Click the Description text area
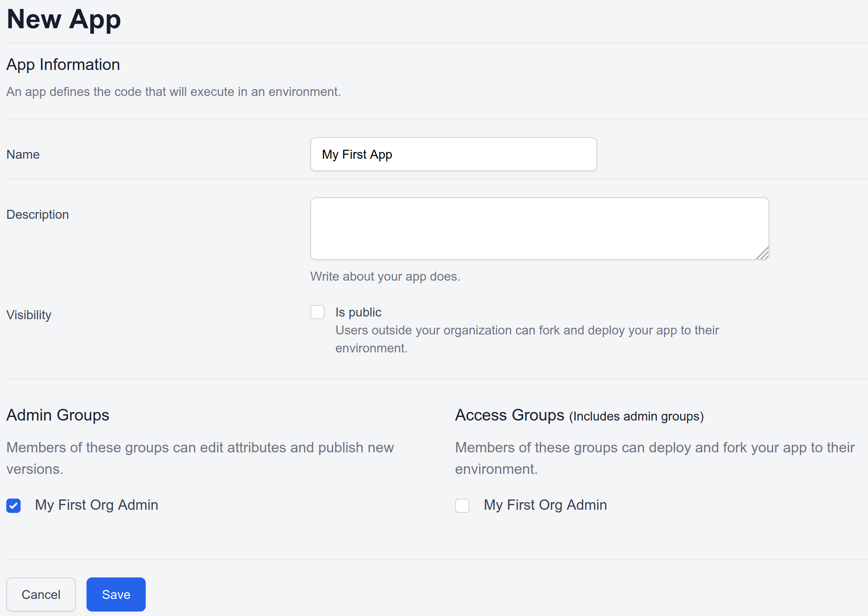868x616 pixels. [x=539, y=229]
